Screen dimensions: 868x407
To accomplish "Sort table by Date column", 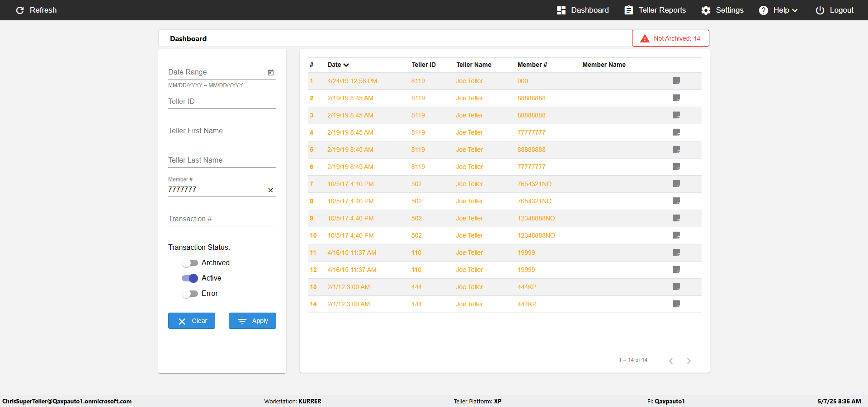I will (x=338, y=65).
